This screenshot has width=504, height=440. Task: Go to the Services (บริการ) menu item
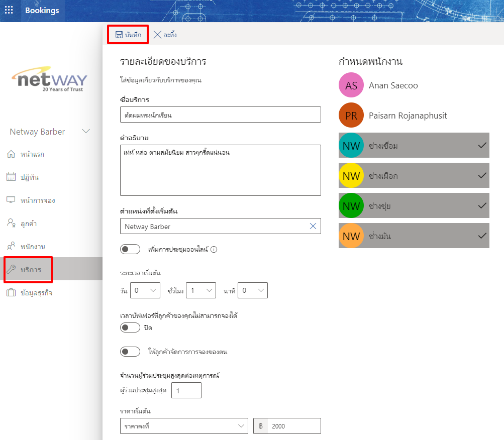coord(30,270)
